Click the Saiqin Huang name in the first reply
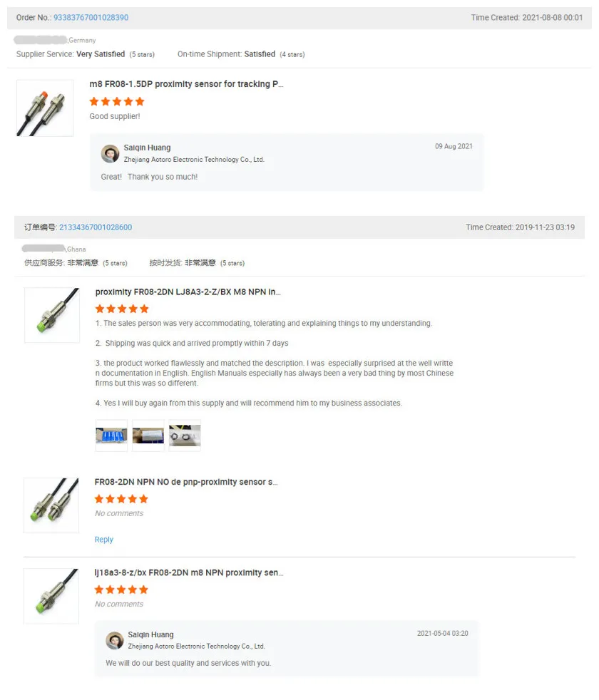599x700 pixels. point(147,148)
